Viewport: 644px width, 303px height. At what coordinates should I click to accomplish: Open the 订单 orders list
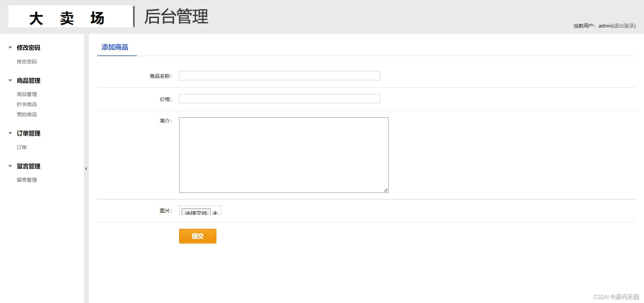(x=21, y=147)
